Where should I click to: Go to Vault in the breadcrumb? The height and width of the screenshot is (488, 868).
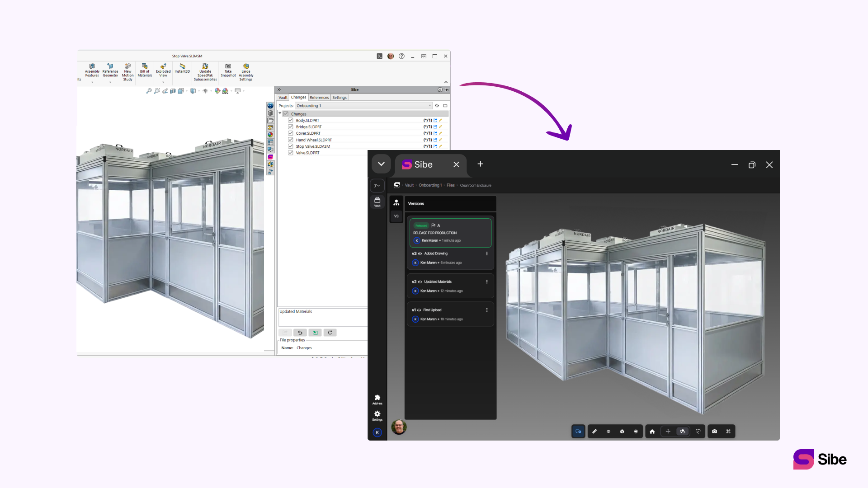pos(409,185)
